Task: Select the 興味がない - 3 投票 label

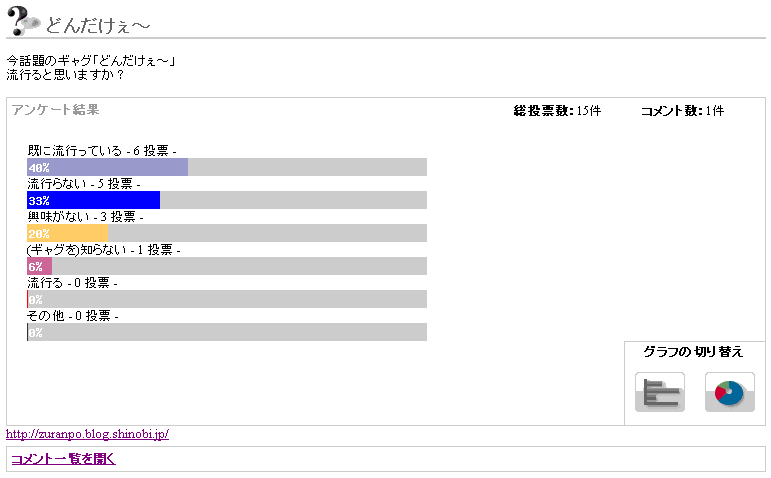Action: coord(85,216)
